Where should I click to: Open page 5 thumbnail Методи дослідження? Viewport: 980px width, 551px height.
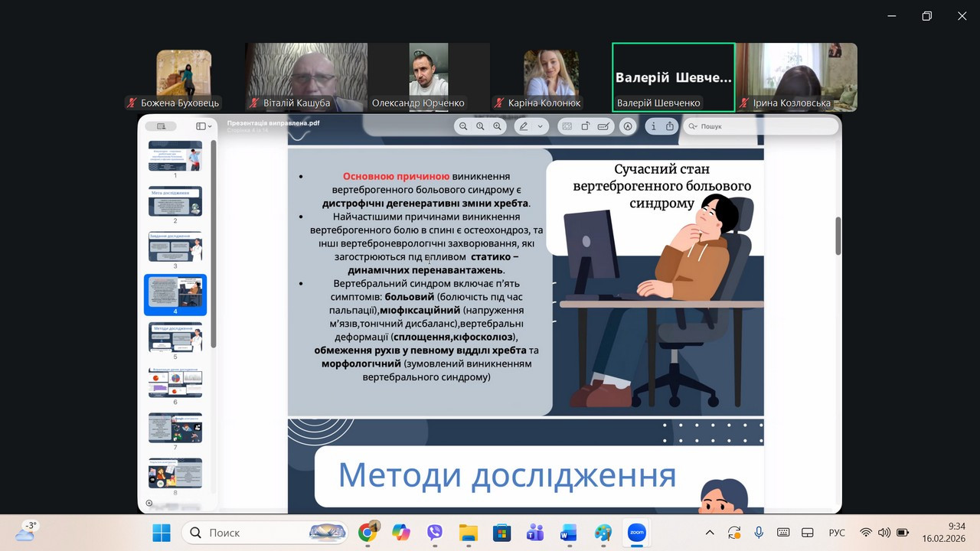tap(175, 337)
